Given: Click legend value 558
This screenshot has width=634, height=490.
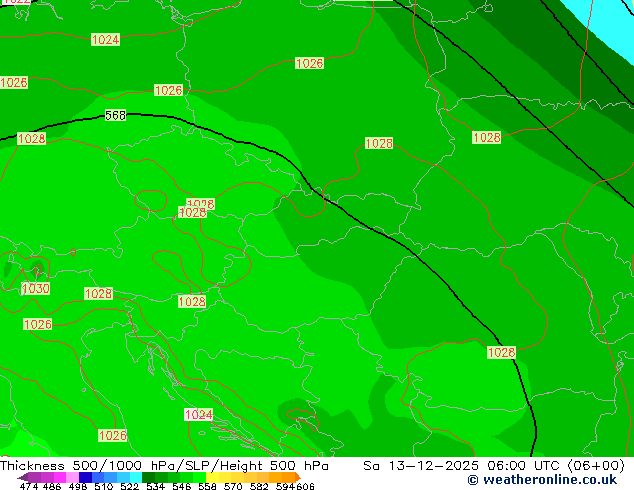Looking at the screenshot, I should [207, 486].
